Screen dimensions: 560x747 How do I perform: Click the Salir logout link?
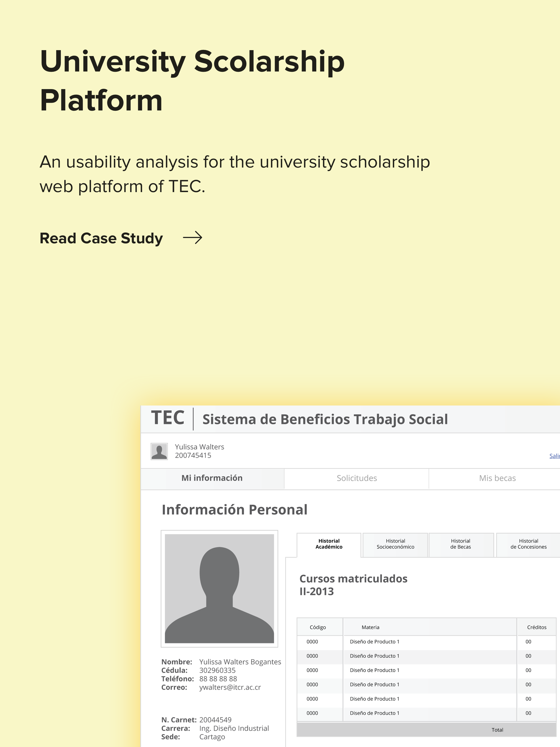coord(555,456)
